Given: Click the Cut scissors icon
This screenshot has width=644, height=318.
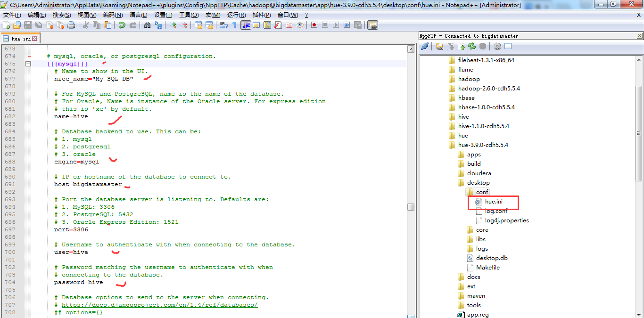Looking at the screenshot, I should point(86,25).
